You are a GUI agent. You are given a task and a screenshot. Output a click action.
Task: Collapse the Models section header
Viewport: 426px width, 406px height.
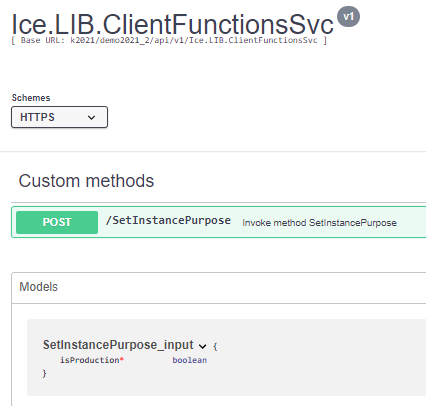[x=38, y=287]
